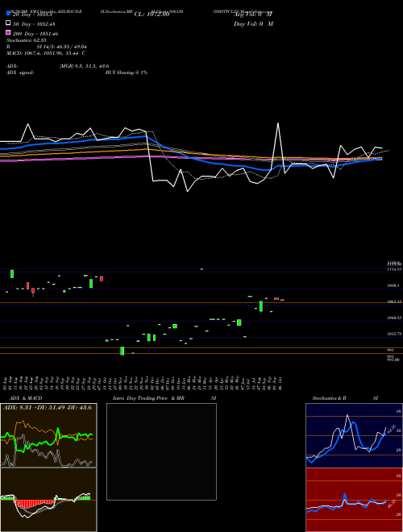Click the ADX signal label
This screenshot has width=403, height=532.
[x=20, y=73]
